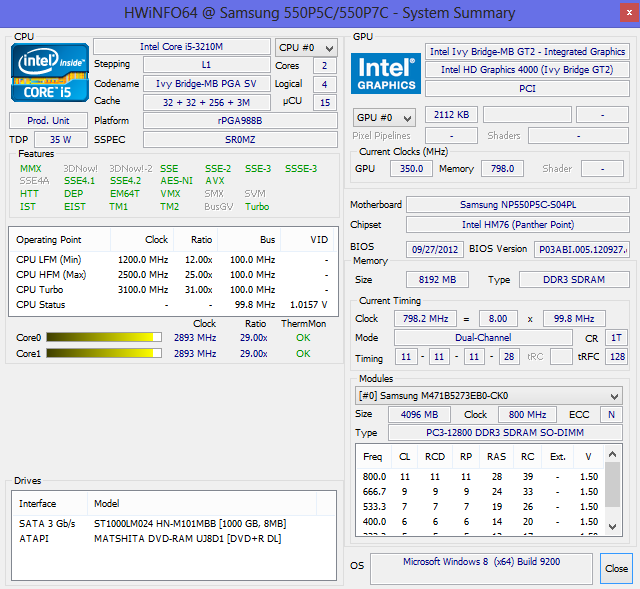Click the PCI bus field
The image size is (640, 589).
click(x=527, y=89)
